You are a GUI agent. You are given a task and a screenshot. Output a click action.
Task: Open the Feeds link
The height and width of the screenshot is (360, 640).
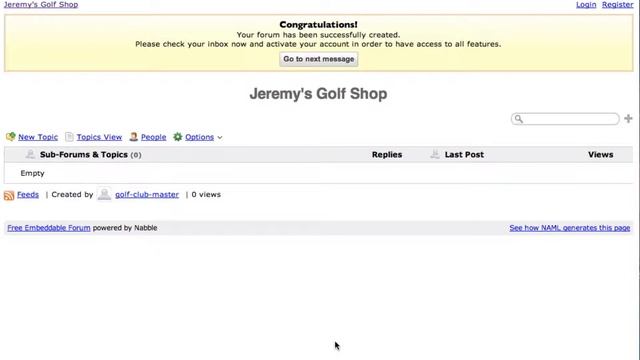point(28,195)
